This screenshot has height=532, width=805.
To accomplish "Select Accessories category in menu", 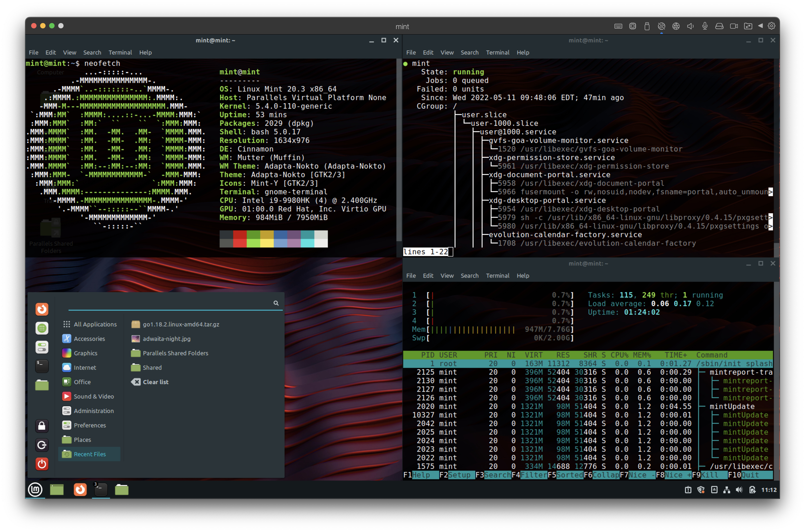I will tap(90, 339).
